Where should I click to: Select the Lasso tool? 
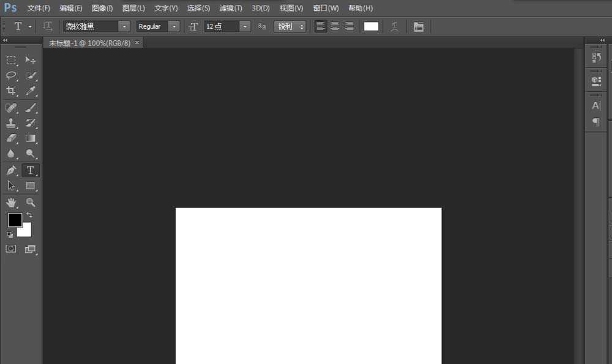point(11,76)
